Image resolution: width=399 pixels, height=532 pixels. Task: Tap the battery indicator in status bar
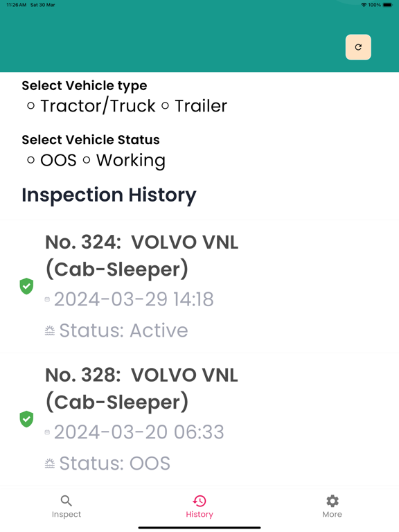pos(387,5)
